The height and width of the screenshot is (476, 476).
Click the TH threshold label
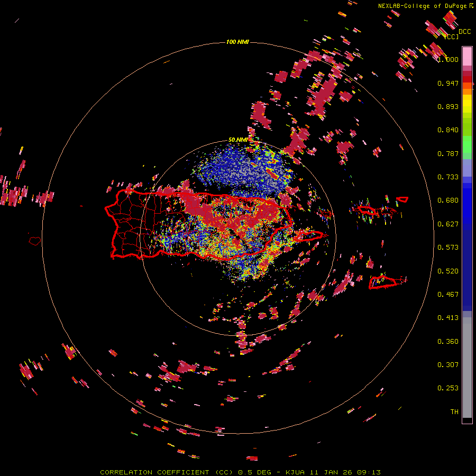pos(454,412)
